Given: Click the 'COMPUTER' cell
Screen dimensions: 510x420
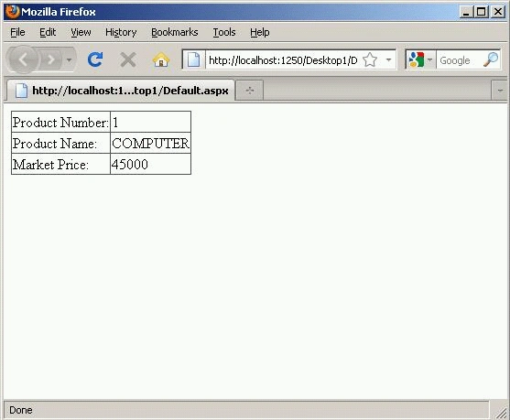Looking at the screenshot, I should tap(150, 144).
